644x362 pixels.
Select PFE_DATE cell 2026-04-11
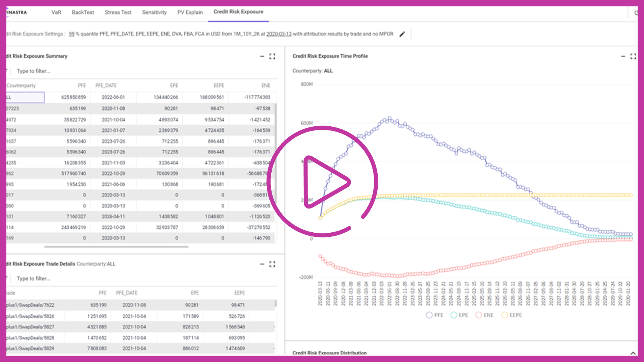coord(113,216)
